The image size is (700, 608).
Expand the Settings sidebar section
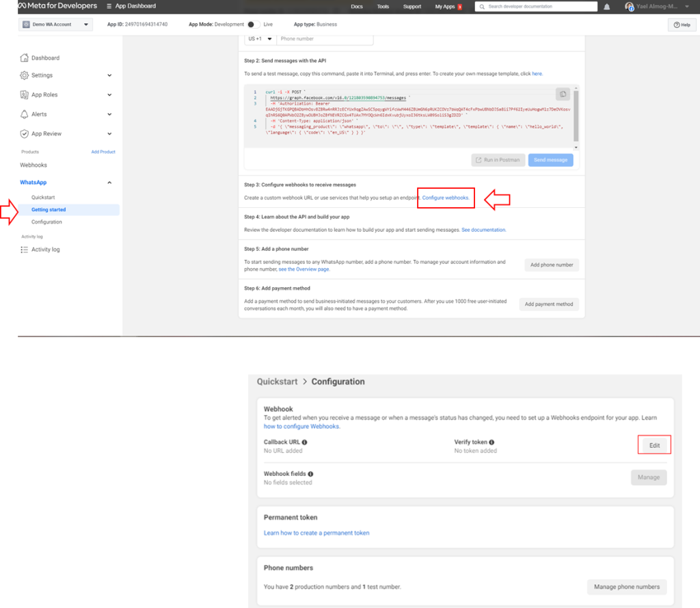tap(109, 75)
